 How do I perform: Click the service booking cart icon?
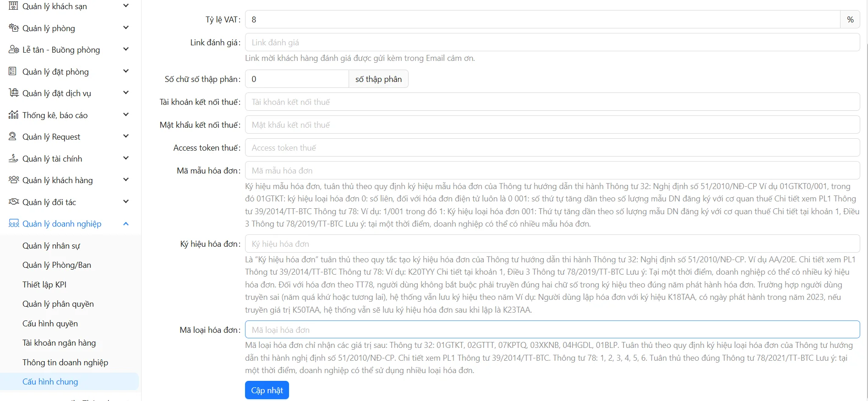pyautogui.click(x=13, y=93)
